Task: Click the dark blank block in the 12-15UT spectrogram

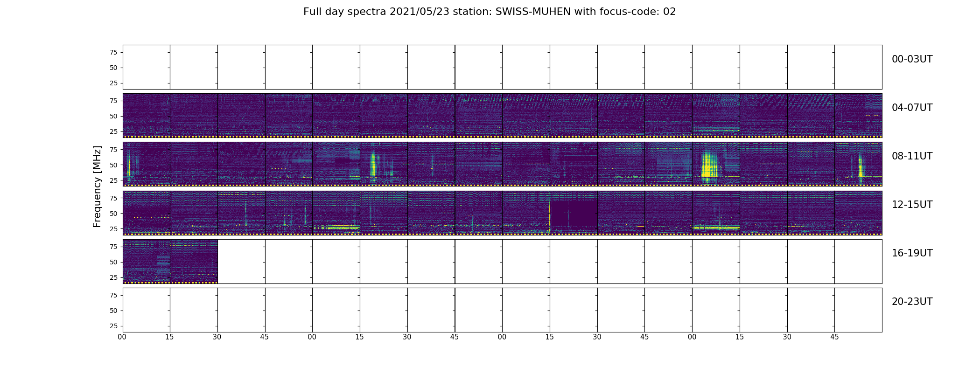Action: click(574, 214)
